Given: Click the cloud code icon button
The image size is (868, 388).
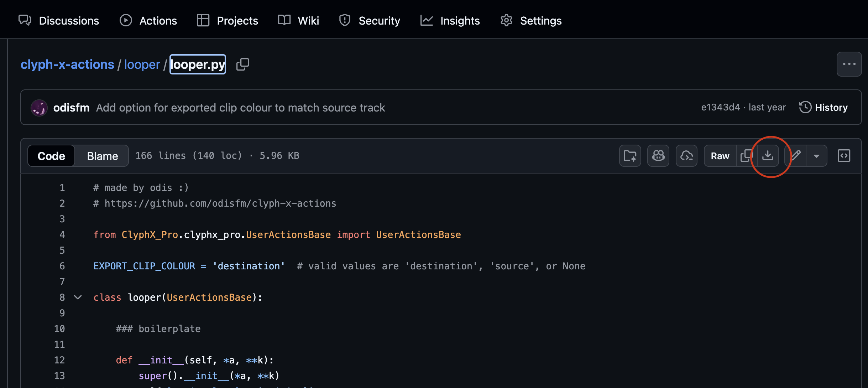Looking at the screenshot, I should [686, 156].
